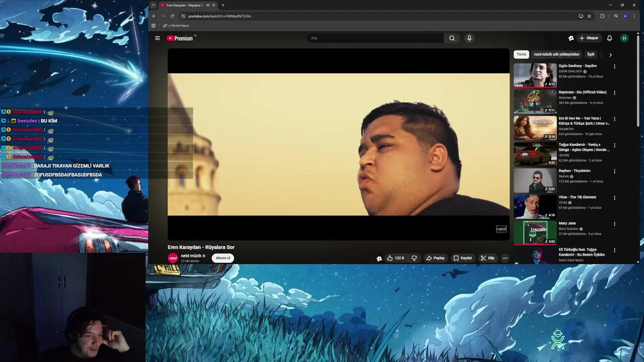Open e-Devlet Kapısı bookmark
Image resolution: width=644 pixels, height=362 pixels.
(176, 26)
